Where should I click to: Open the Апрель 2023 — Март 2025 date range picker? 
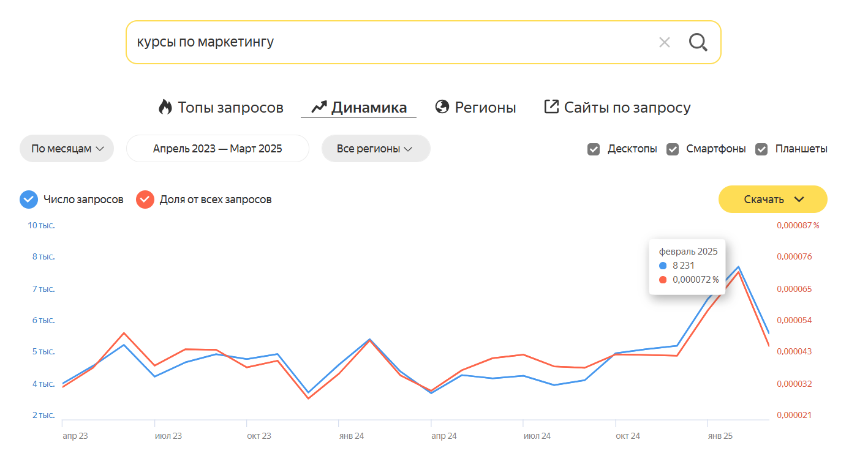tap(217, 149)
